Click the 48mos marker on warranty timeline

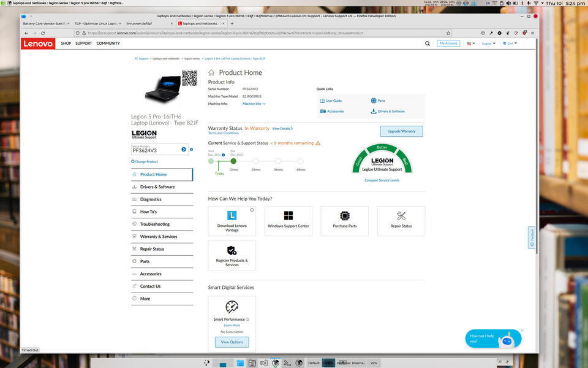(x=300, y=161)
